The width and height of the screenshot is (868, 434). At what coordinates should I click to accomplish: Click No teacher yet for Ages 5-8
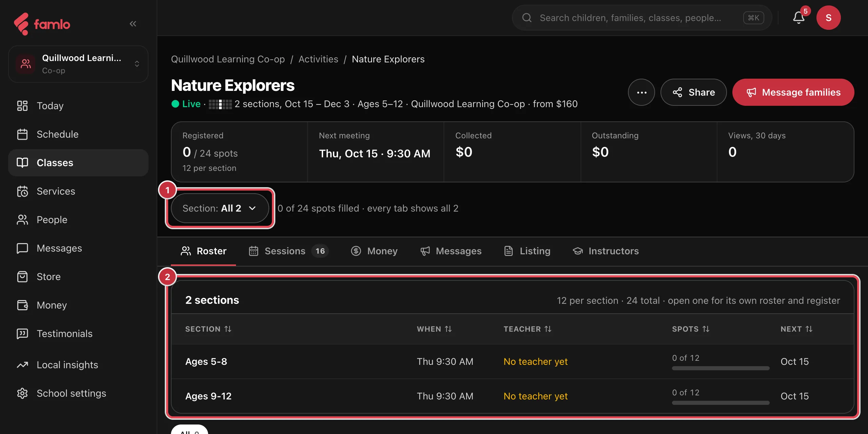(x=535, y=361)
